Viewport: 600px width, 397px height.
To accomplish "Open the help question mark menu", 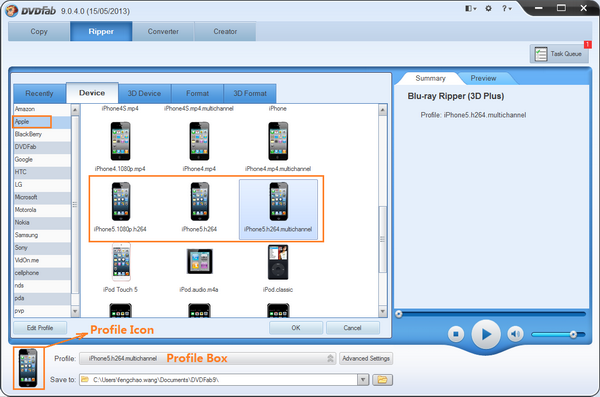I will pyautogui.click(x=506, y=8).
